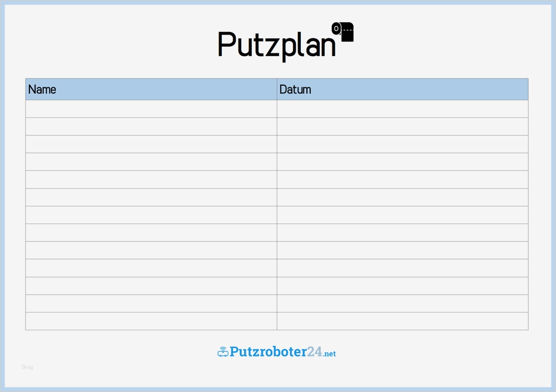Click the last Datum cell in table
Viewport: 556px width, 392px height.
[403, 321]
